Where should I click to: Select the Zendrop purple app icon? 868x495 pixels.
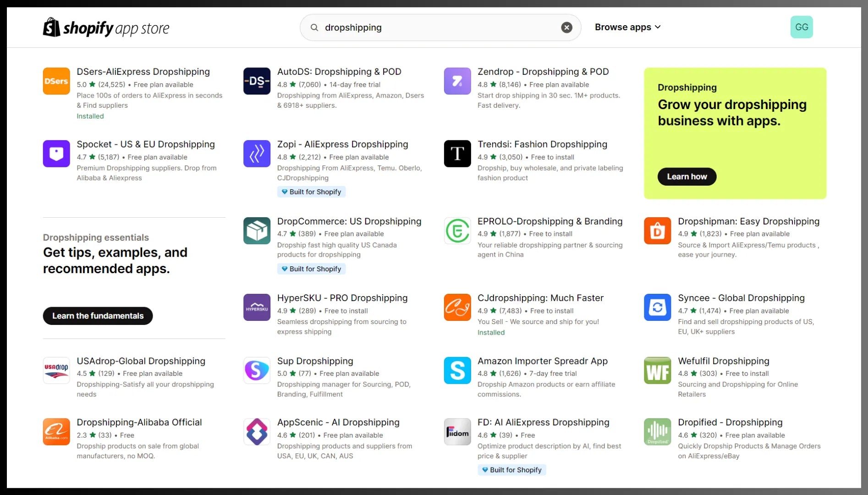(457, 81)
